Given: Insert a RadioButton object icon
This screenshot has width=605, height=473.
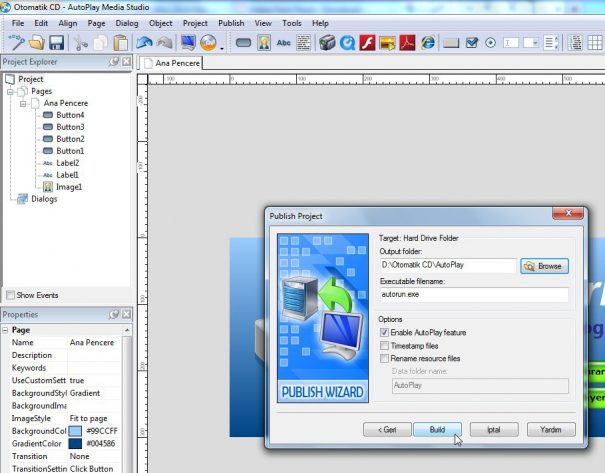Looking at the screenshot, I should (x=490, y=42).
